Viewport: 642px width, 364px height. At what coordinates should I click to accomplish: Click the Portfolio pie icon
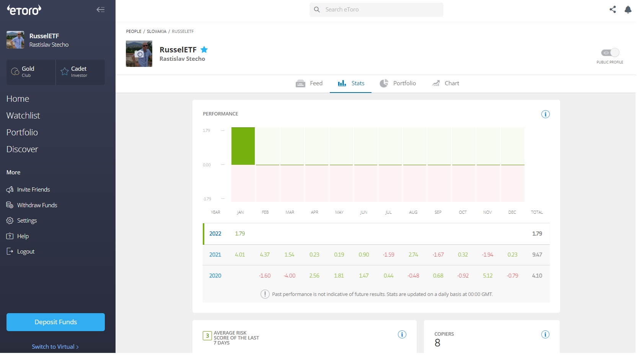384,83
